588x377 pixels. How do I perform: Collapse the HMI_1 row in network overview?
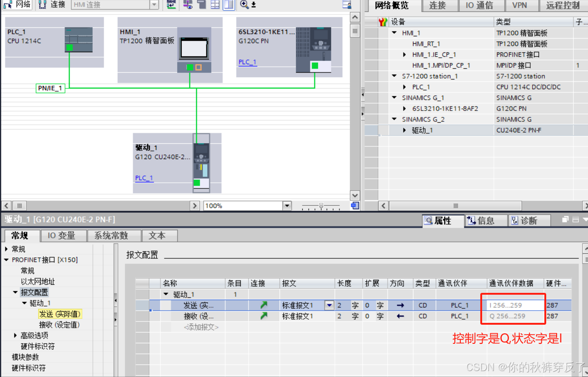click(394, 33)
